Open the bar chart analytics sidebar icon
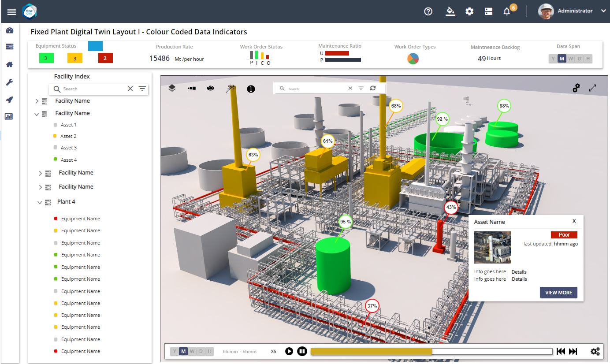 click(x=9, y=116)
